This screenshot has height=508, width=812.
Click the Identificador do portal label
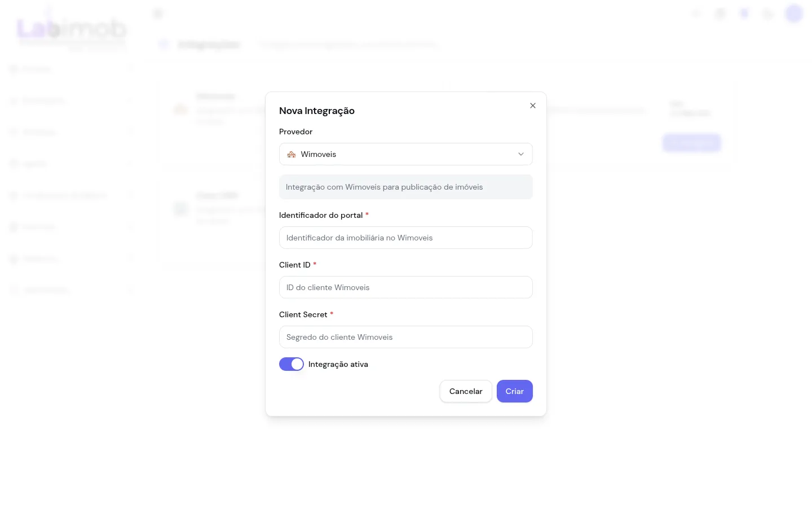pyautogui.click(x=321, y=215)
